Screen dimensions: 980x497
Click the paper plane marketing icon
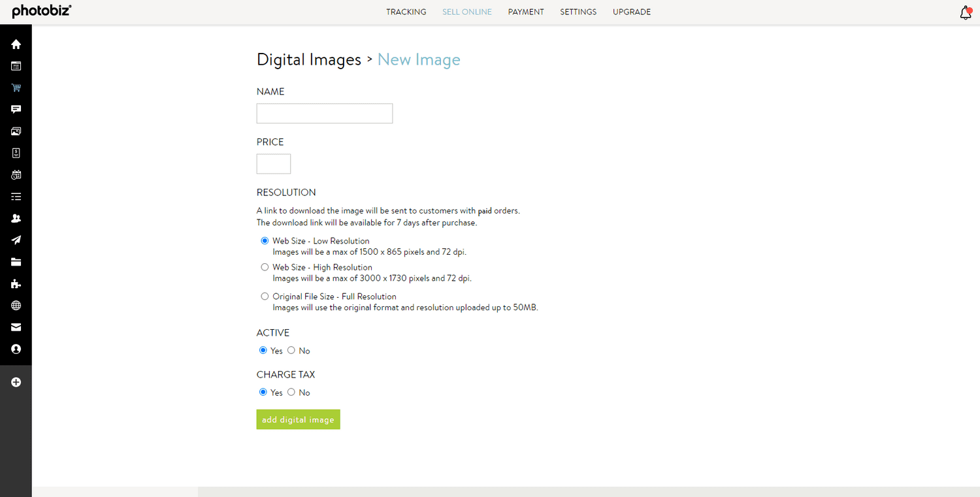[x=16, y=240]
